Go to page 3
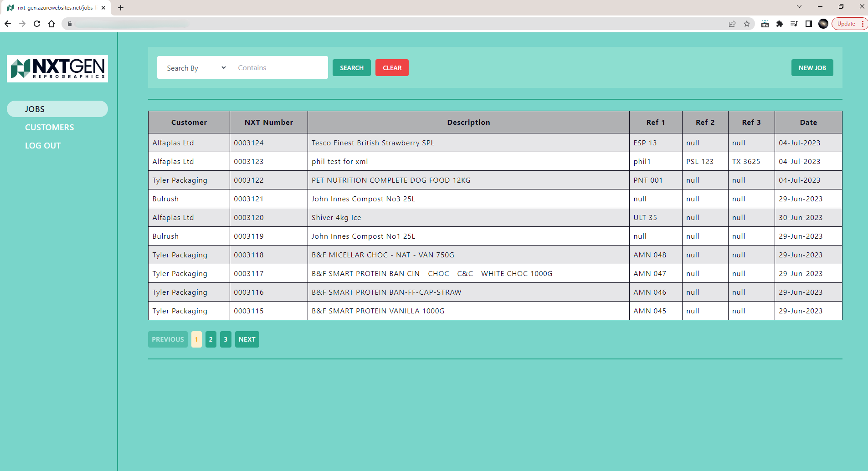The height and width of the screenshot is (471, 868). point(226,339)
